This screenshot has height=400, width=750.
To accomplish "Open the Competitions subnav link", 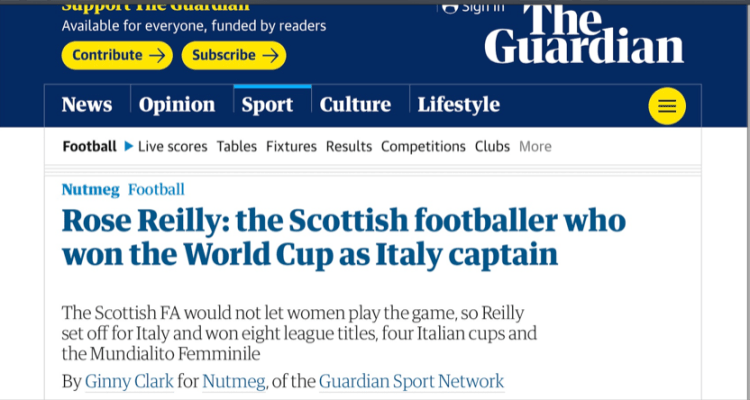I will [x=423, y=146].
